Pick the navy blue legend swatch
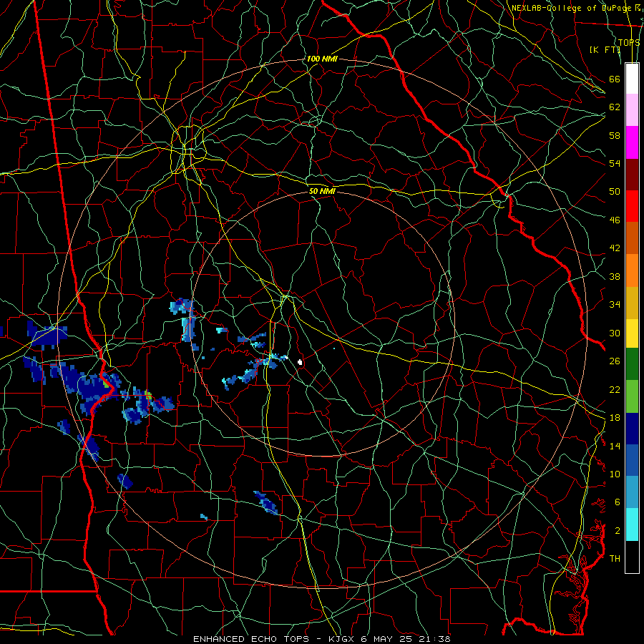Screen dimensions: 644x644 [x=632, y=429]
